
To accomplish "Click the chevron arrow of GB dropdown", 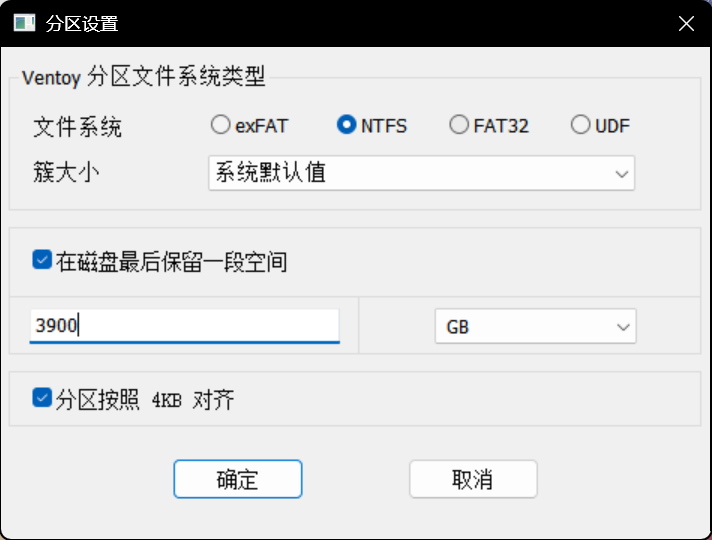I will [622, 326].
